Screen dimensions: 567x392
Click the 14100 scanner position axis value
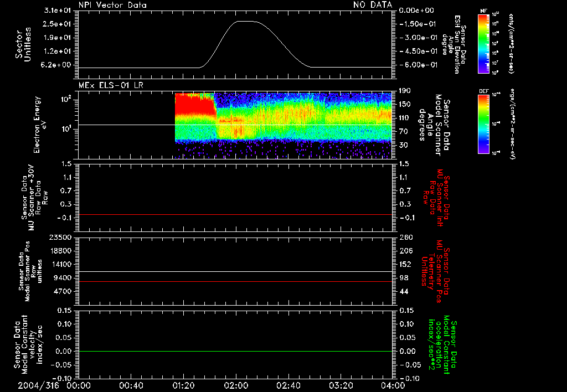click(61, 264)
